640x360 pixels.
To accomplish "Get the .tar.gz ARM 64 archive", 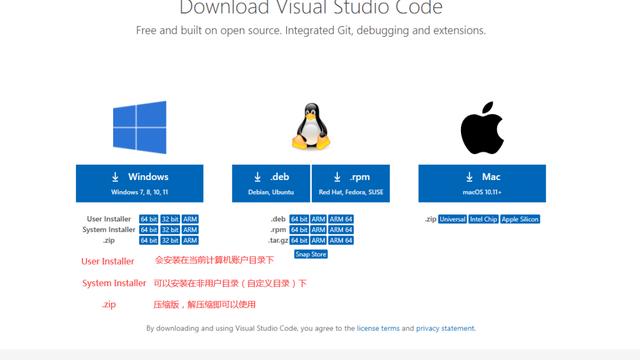I will pyautogui.click(x=341, y=240).
